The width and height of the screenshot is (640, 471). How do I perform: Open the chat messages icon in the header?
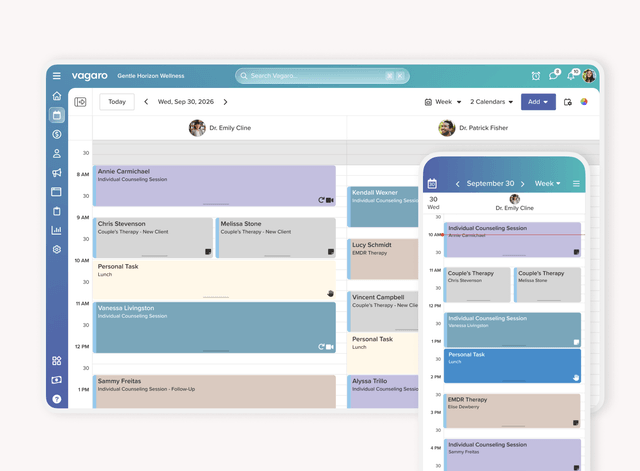[554, 75]
